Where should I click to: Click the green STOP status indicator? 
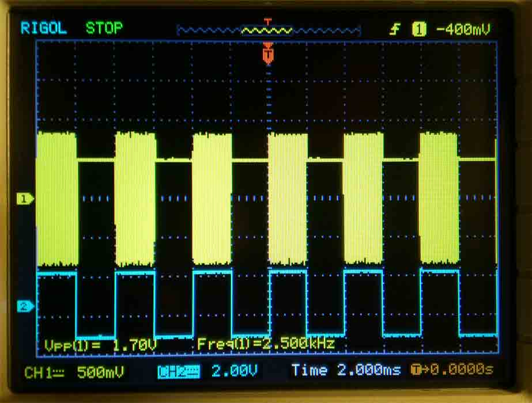(x=104, y=28)
